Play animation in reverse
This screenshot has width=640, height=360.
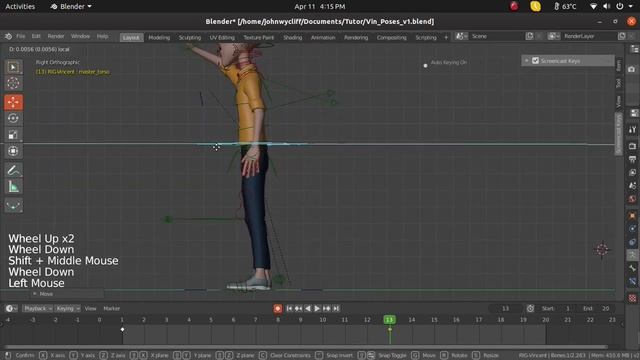[308, 309]
